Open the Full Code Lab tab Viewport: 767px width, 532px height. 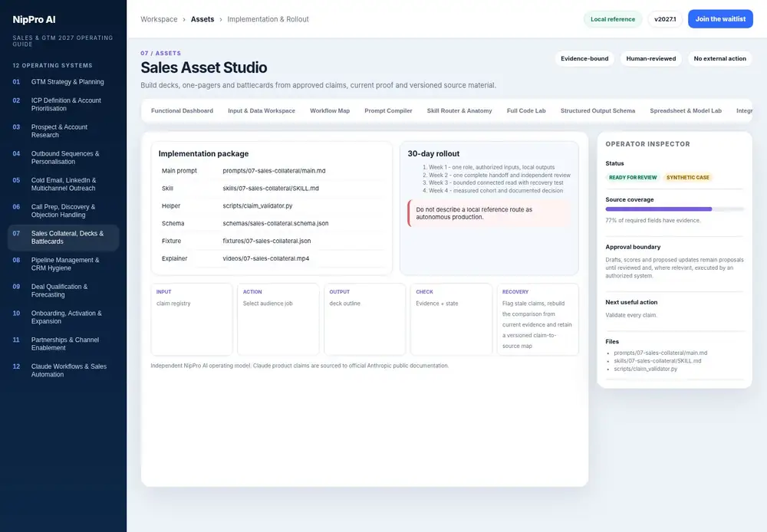click(x=526, y=111)
